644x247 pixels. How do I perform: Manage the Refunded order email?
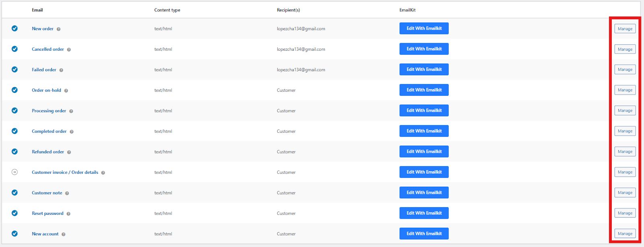pos(625,152)
